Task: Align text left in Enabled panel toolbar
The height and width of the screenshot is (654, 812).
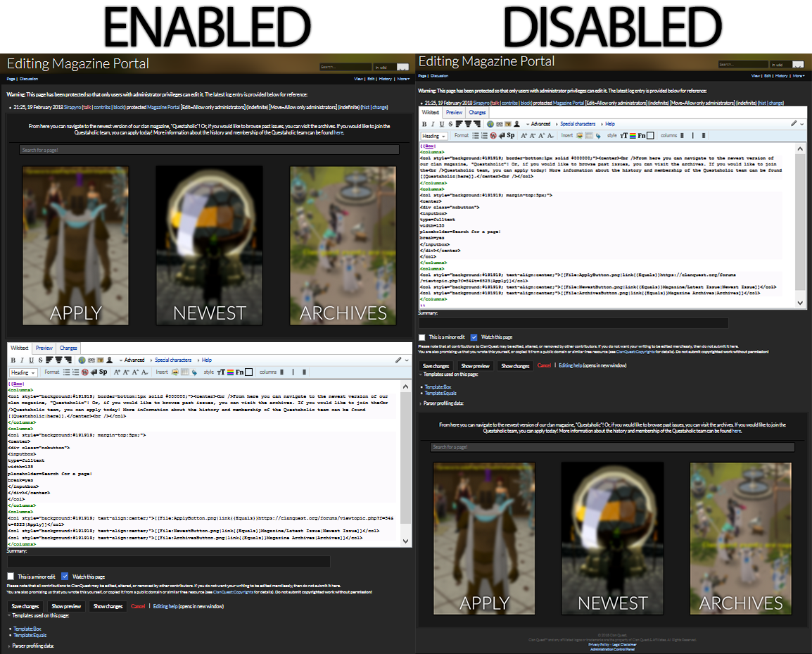Action: [x=49, y=360]
